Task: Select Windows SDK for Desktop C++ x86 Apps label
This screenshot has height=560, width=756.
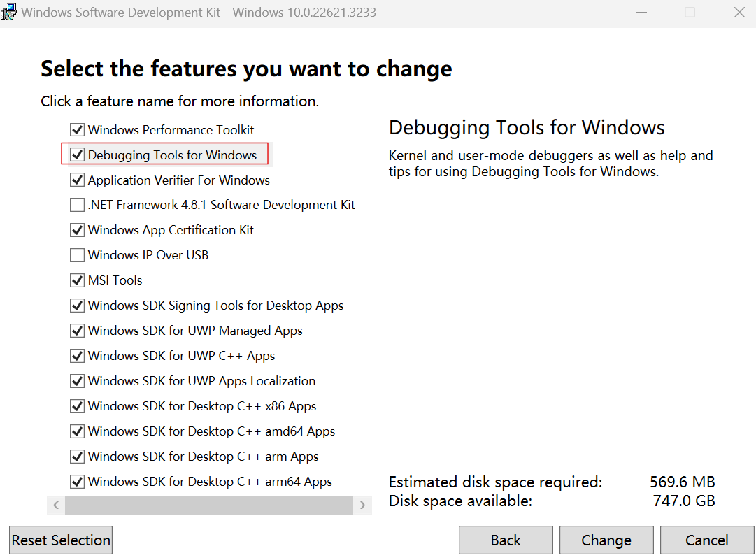Action: pos(202,406)
